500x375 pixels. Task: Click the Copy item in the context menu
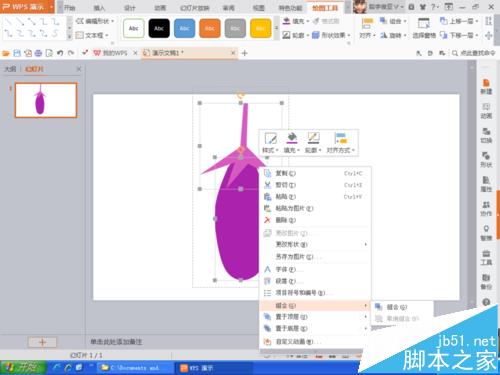315,173
